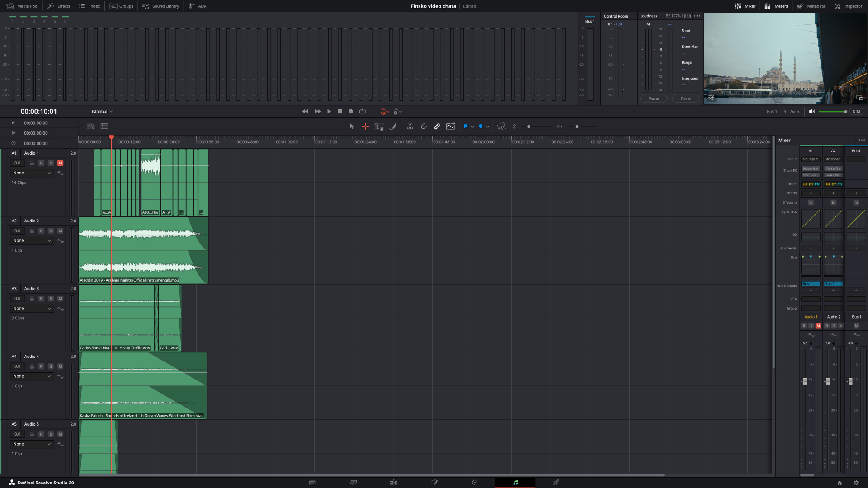Unmute the Audio 1 track

point(60,163)
